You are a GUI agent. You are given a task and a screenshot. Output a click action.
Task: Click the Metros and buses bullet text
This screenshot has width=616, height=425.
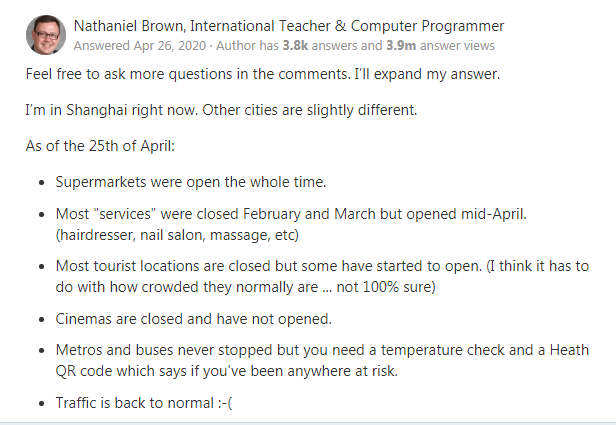click(x=322, y=350)
